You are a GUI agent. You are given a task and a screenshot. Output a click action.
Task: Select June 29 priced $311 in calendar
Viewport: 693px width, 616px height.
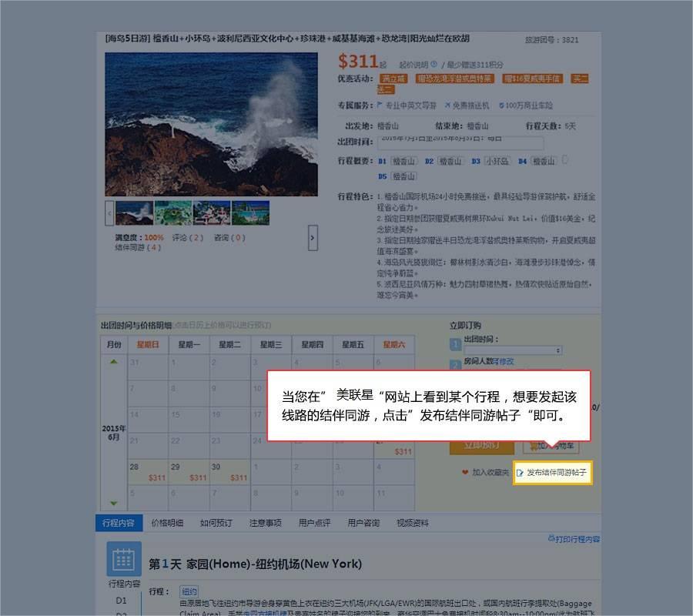(189, 472)
